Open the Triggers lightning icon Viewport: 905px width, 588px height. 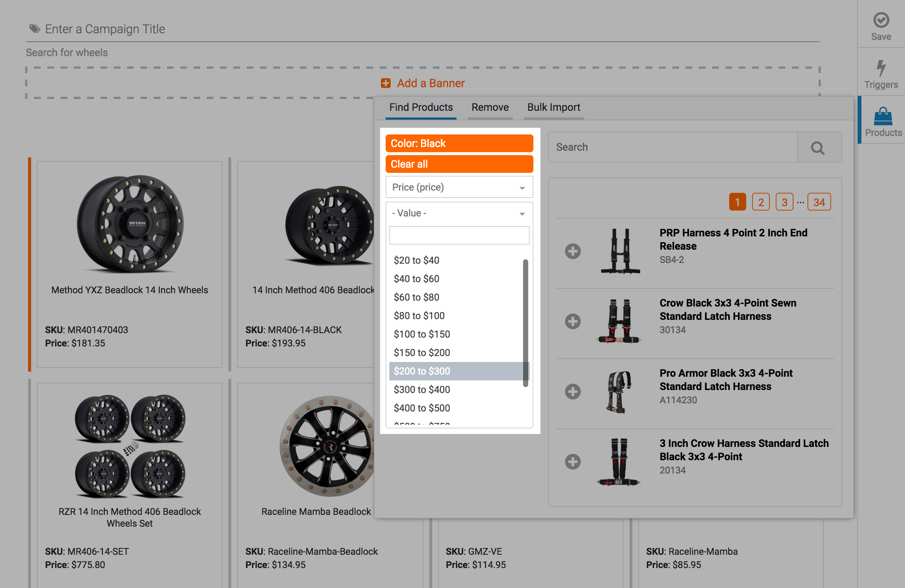(881, 68)
